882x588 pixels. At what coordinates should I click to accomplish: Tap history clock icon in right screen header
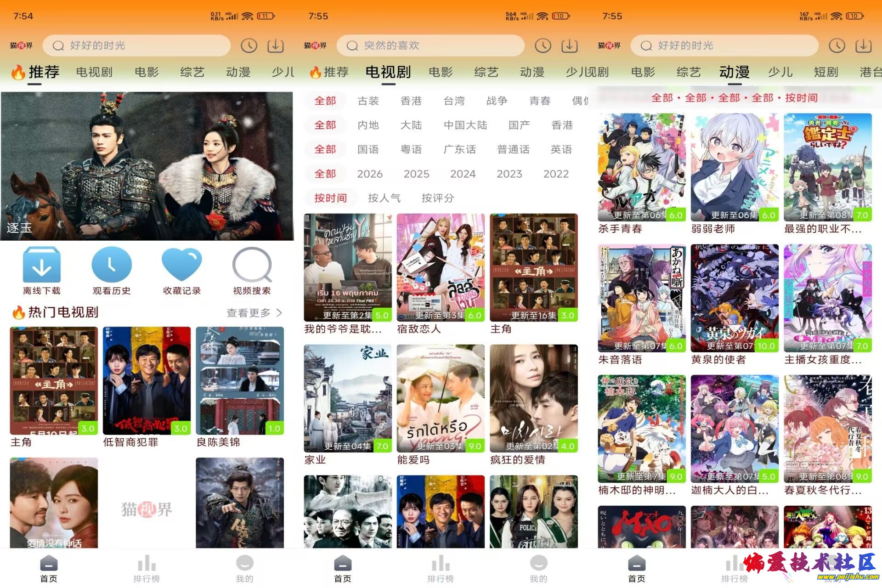pyautogui.click(x=837, y=45)
